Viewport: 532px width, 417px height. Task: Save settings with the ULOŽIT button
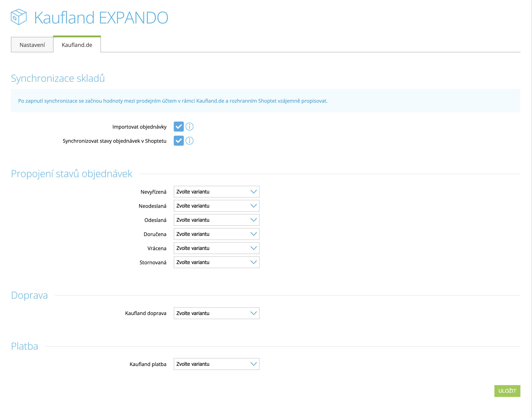click(x=507, y=391)
